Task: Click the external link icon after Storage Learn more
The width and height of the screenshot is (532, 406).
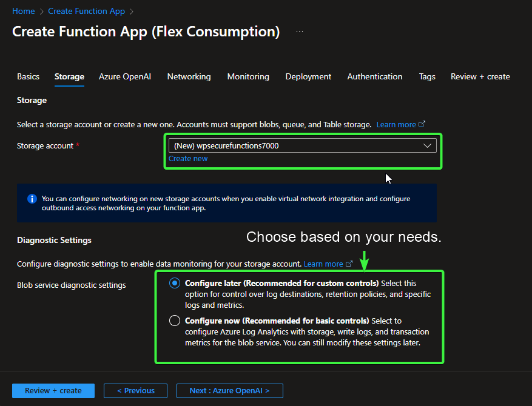Action: 422,124
